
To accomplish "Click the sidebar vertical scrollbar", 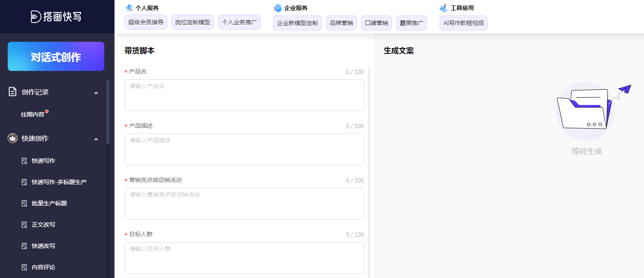I will tap(108, 112).
